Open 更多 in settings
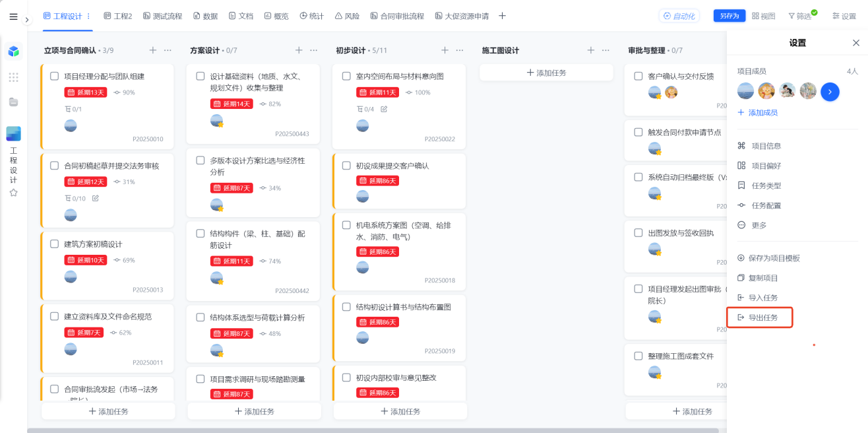 click(x=752, y=225)
